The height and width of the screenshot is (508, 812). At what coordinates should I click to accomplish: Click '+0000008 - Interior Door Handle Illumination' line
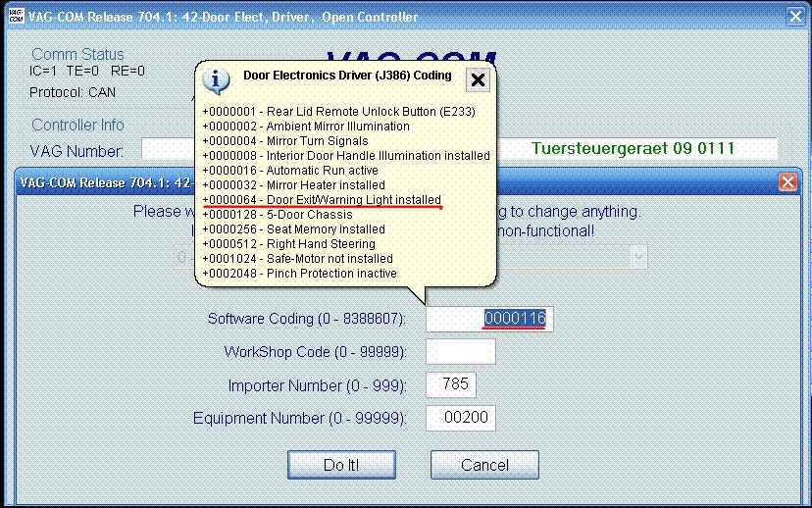(346, 155)
